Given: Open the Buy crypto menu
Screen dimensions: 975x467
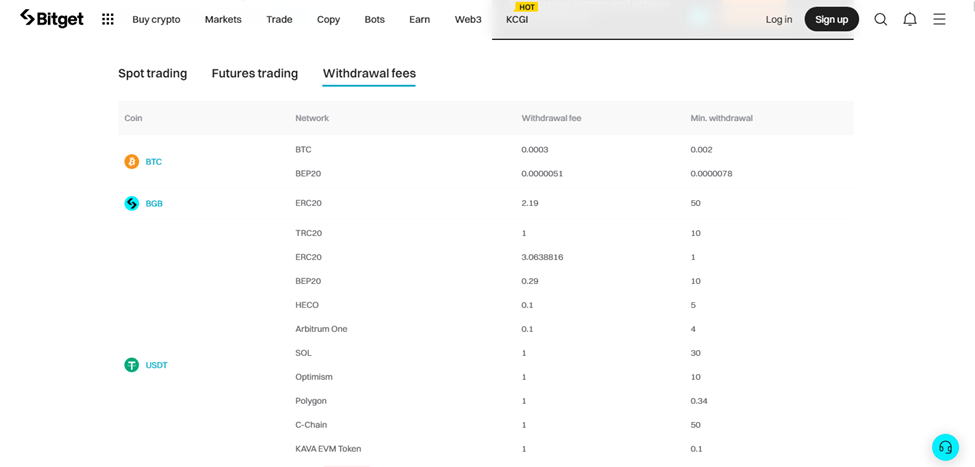Looking at the screenshot, I should [156, 19].
